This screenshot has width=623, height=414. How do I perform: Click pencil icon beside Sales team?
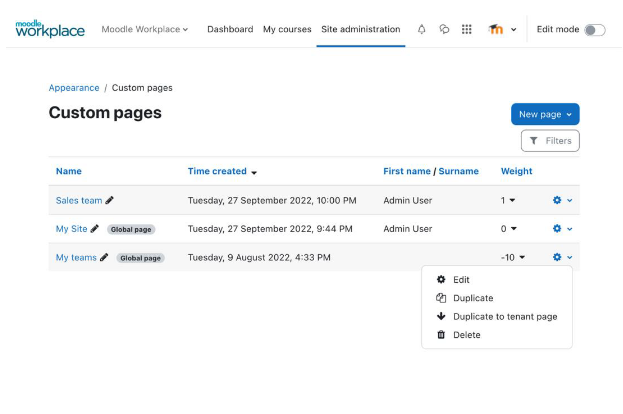(x=110, y=200)
